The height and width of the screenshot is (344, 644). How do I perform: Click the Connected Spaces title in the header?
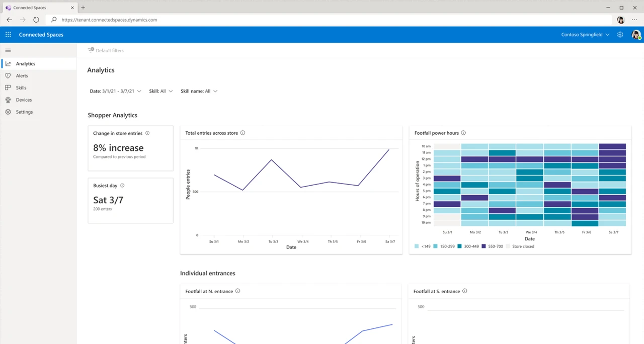click(41, 35)
